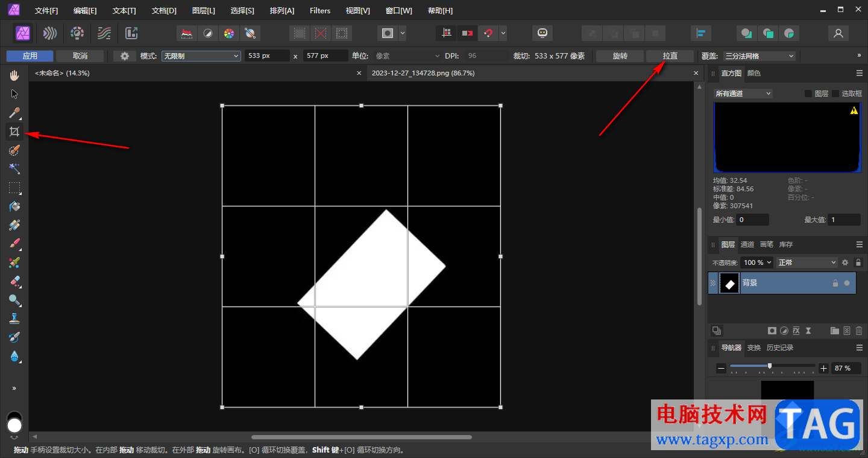Select the Paint Brush tool
Screen dimensions: 868x458
pos(14,244)
